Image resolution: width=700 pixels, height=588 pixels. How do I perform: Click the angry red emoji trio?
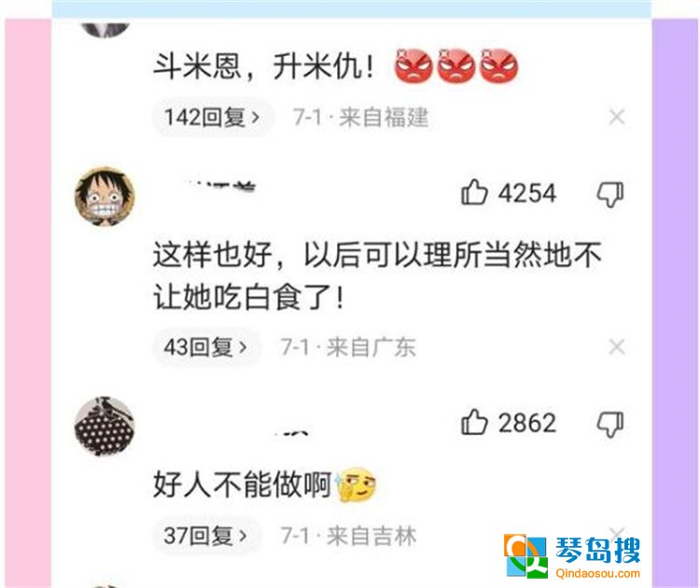[456, 65]
